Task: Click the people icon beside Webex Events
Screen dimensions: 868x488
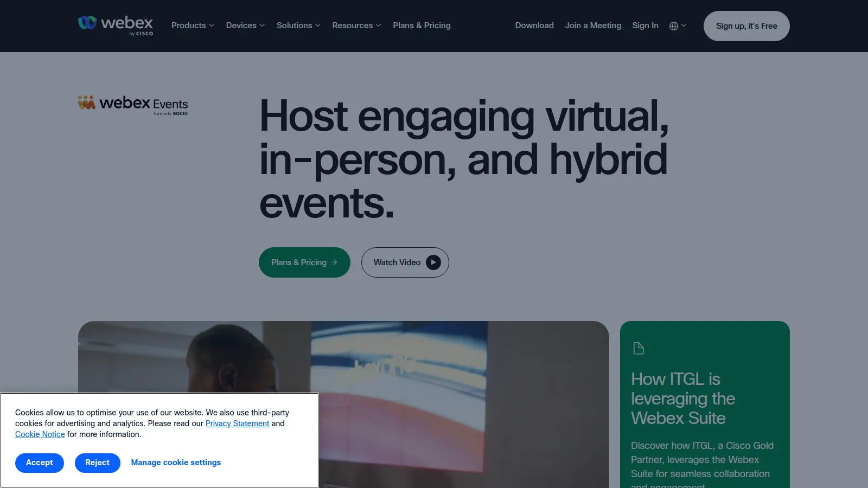Action: (86, 103)
